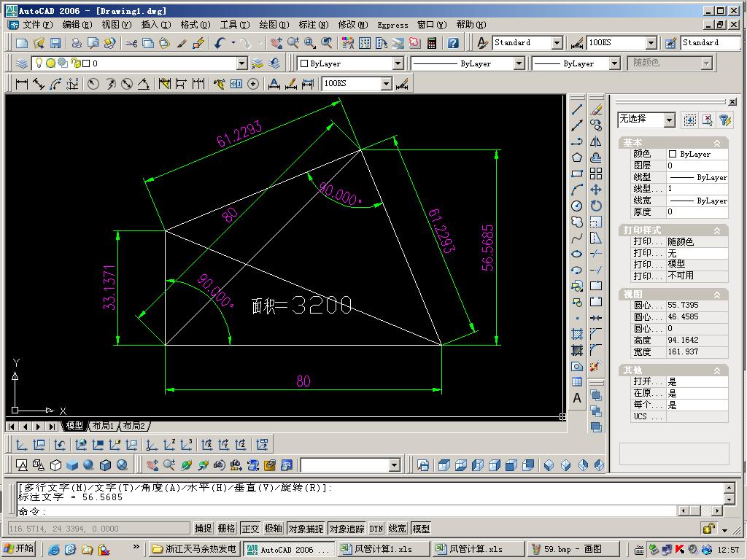Select the Line draw tool
The height and width of the screenshot is (560, 747).
tap(577, 109)
